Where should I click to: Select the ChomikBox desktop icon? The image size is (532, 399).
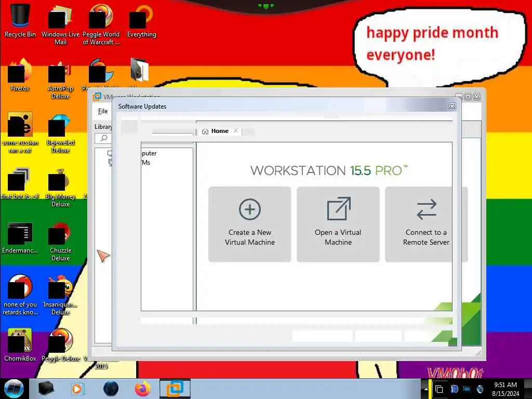20,345
